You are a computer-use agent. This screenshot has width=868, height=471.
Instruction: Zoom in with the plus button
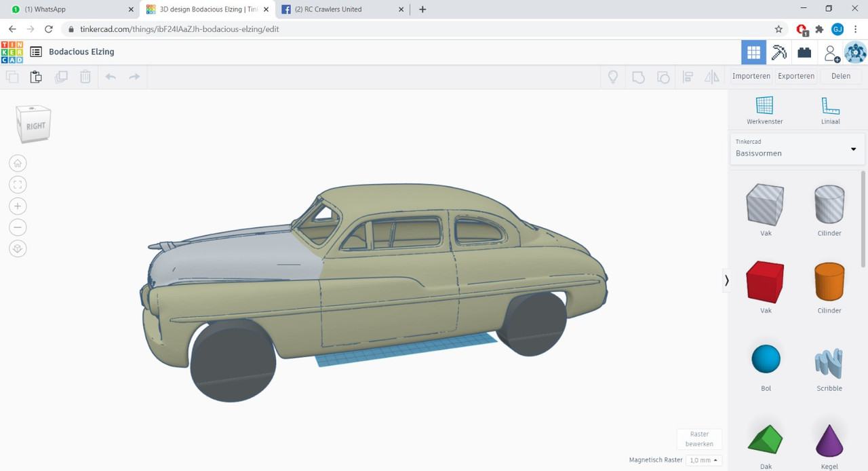[18, 206]
